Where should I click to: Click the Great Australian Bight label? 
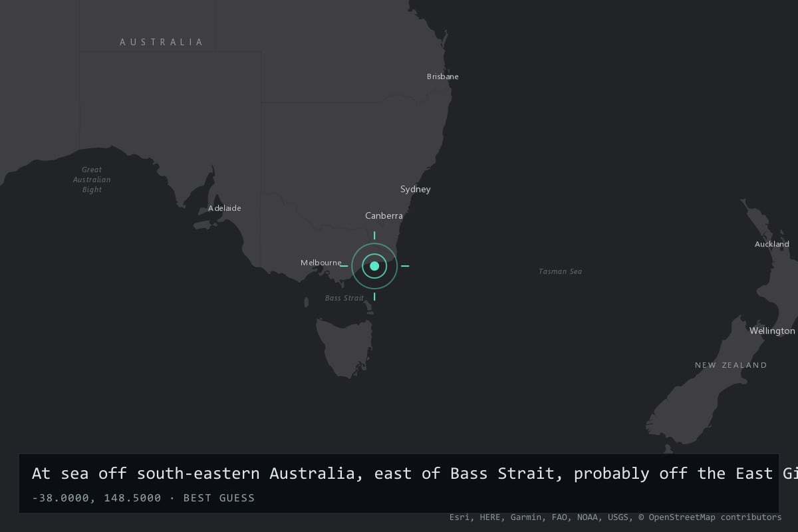tap(92, 180)
